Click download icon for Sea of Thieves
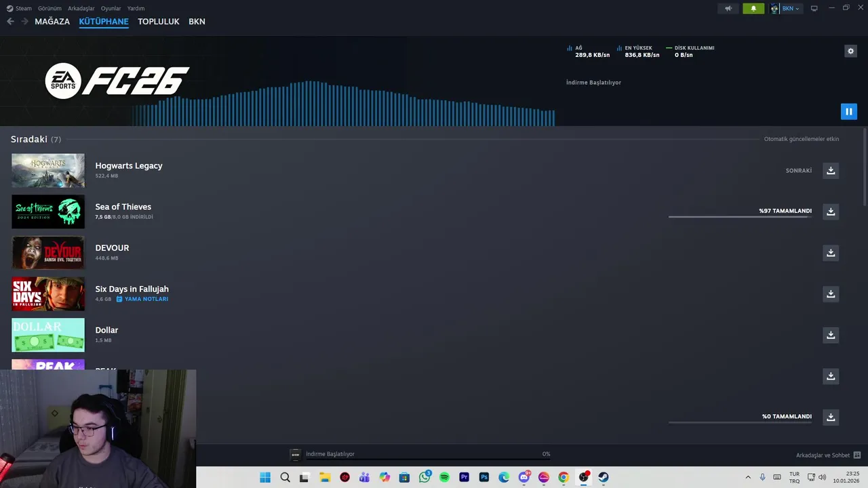 click(831, 211)
